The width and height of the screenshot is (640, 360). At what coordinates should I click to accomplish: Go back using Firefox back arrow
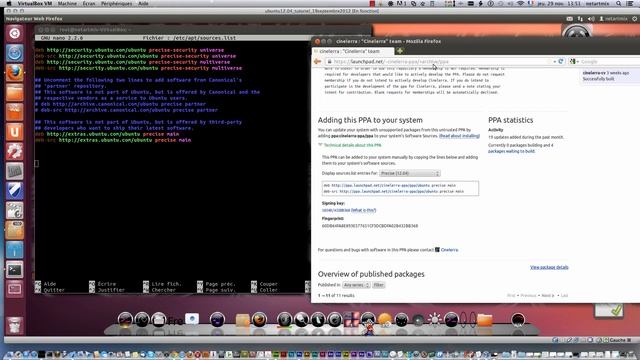tap(318, 62)
